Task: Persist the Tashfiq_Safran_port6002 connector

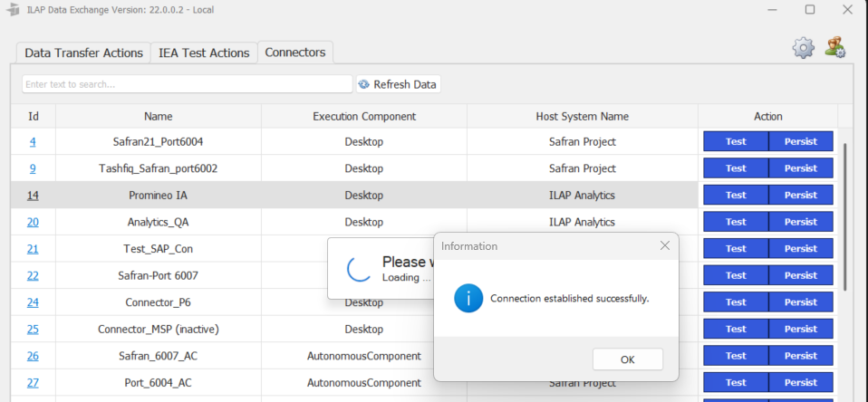Action: coord(801,168)
